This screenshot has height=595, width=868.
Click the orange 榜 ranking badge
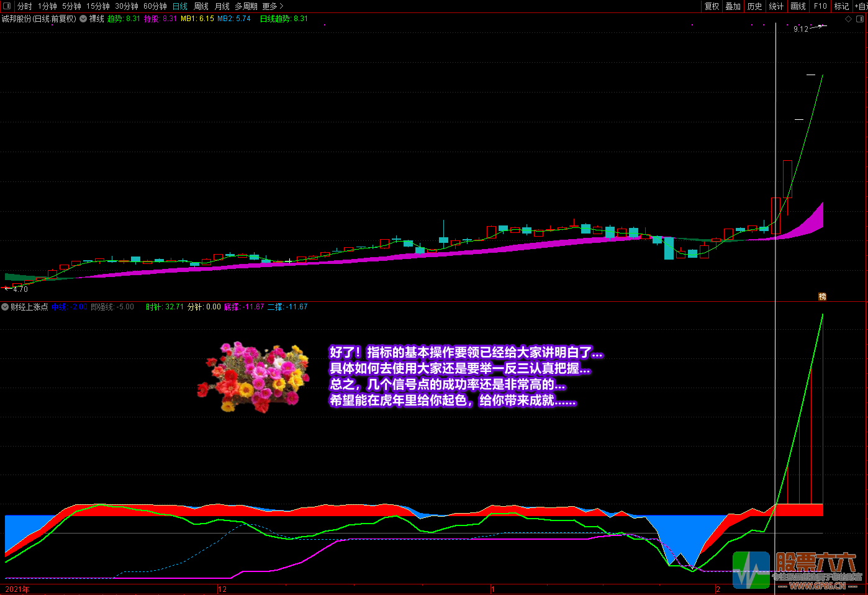point(822,297)
